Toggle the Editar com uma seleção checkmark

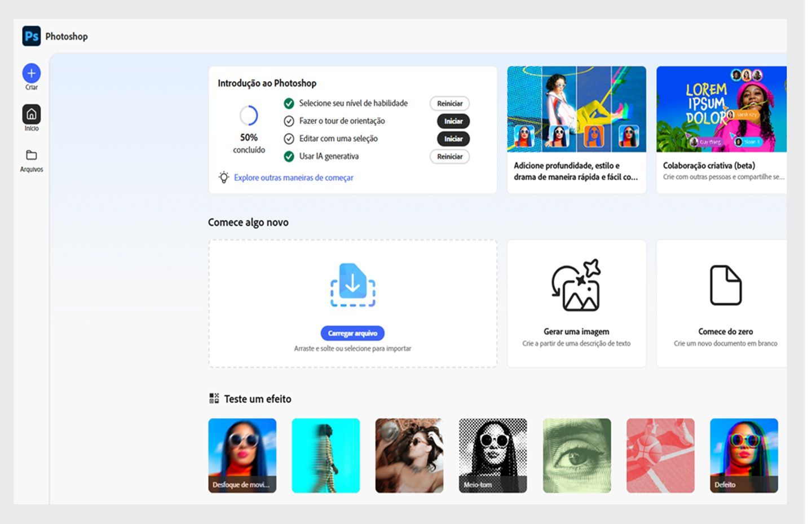tap(289, 139)
